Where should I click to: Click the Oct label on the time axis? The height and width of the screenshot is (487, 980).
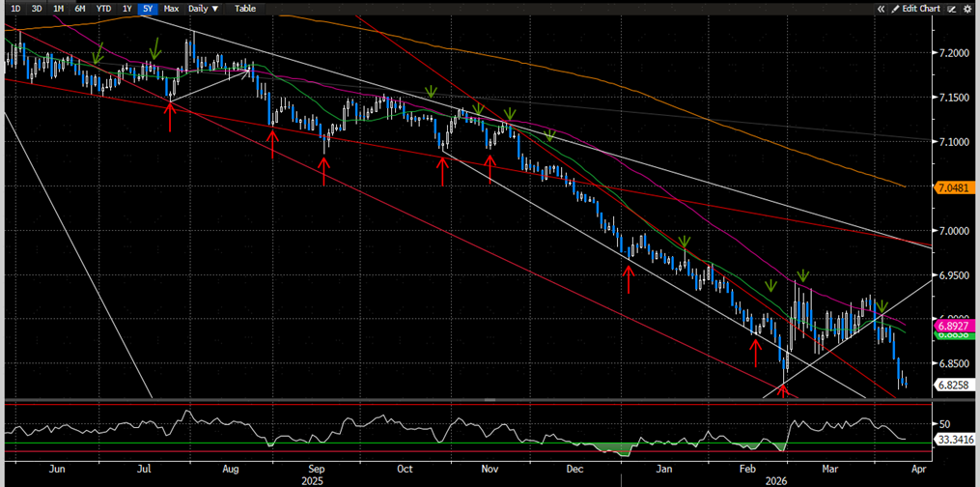pyautogui.click(x=405, y=469)
